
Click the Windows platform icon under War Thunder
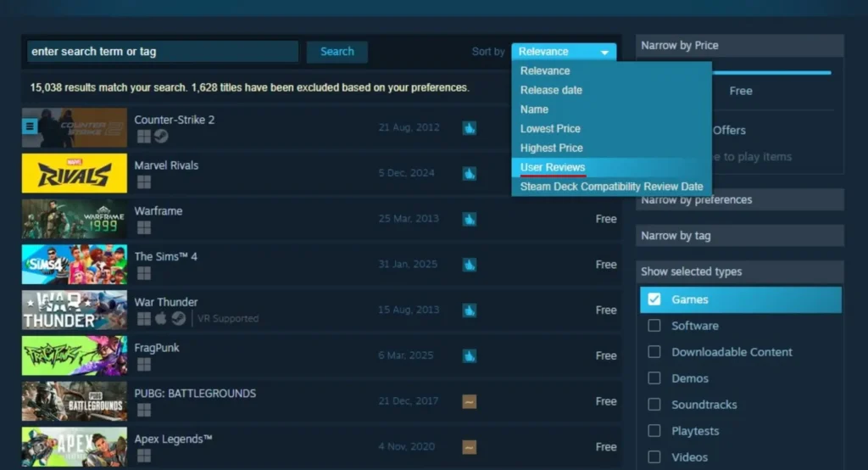coord(144,318)
